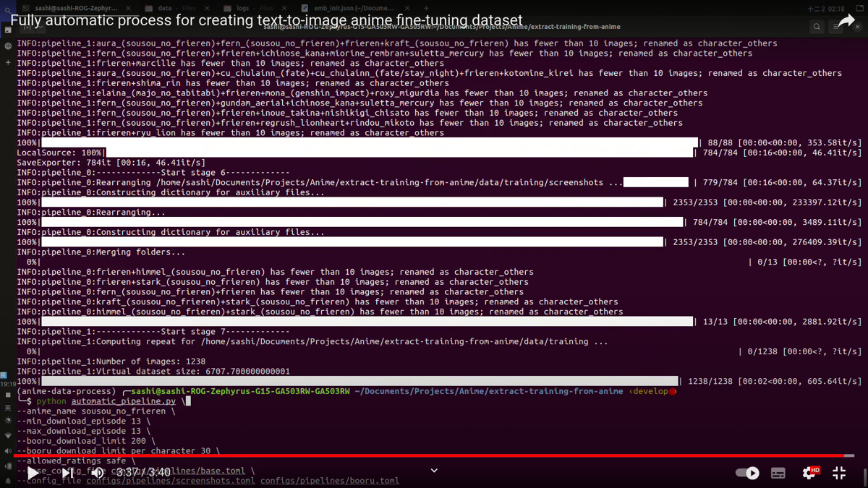Screen dimensions: 868x488
Task: Open the YouTube quality settings gear with HD badge
Action: point(808,473)
